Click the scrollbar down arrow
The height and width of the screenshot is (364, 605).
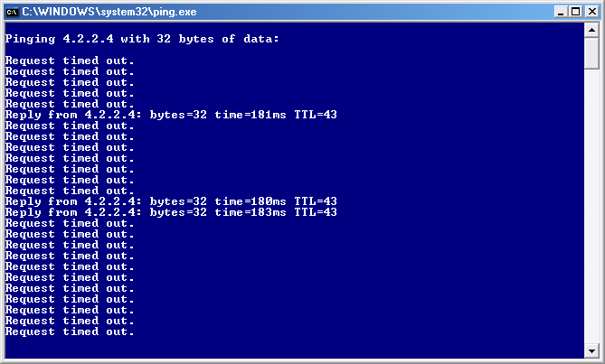pyautogui.click(x=591, y=351)
